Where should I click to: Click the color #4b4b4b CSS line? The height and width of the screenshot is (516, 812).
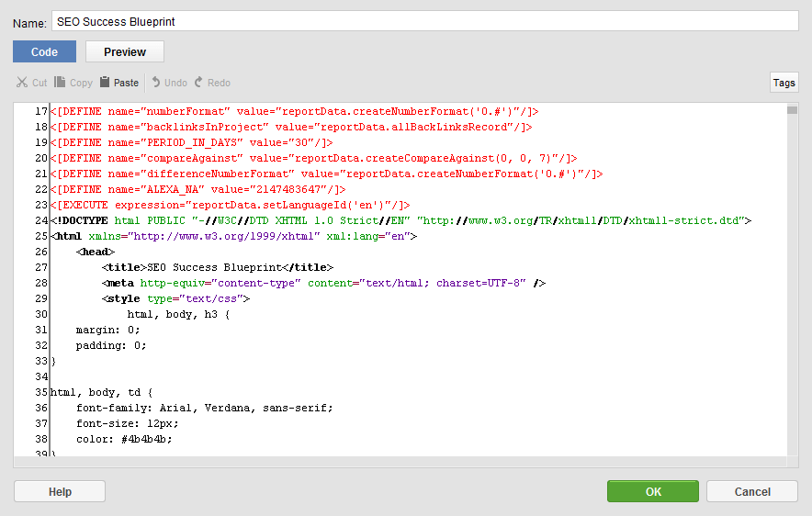click(124, 439)
